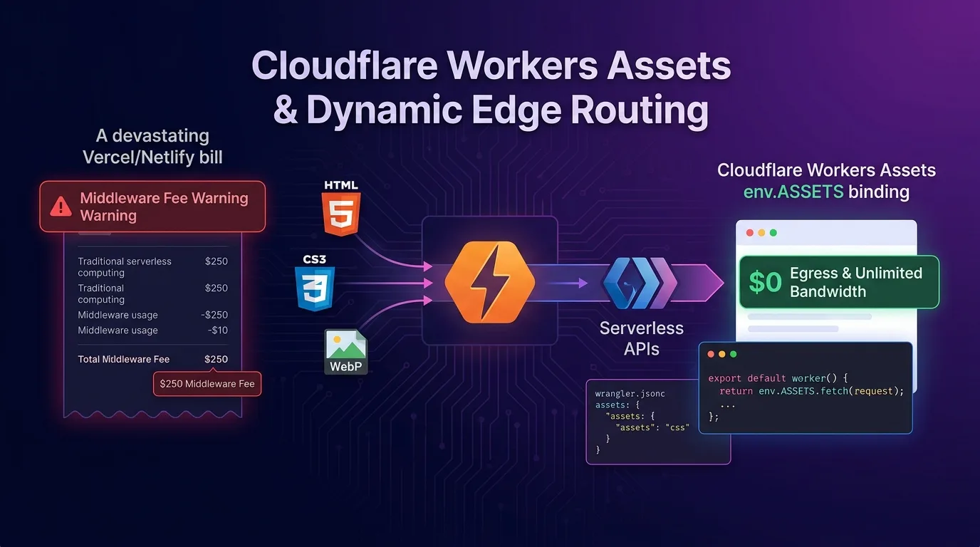Click the Egress & Unlimited Bandwidth label
Image resolution: width=980 pixels, height=547 pixels.
click(x=856, y=282)
